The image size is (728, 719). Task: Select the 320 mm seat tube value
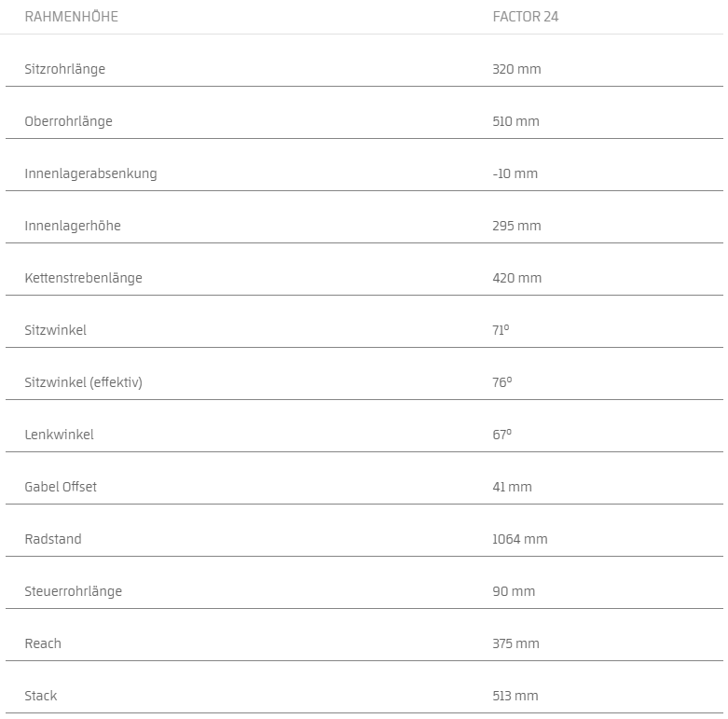coord(516,69)
